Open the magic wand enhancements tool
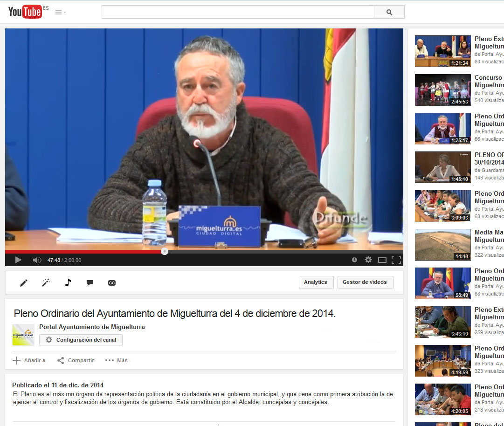The height and width of the screenshot is (426, 504). 46,282
